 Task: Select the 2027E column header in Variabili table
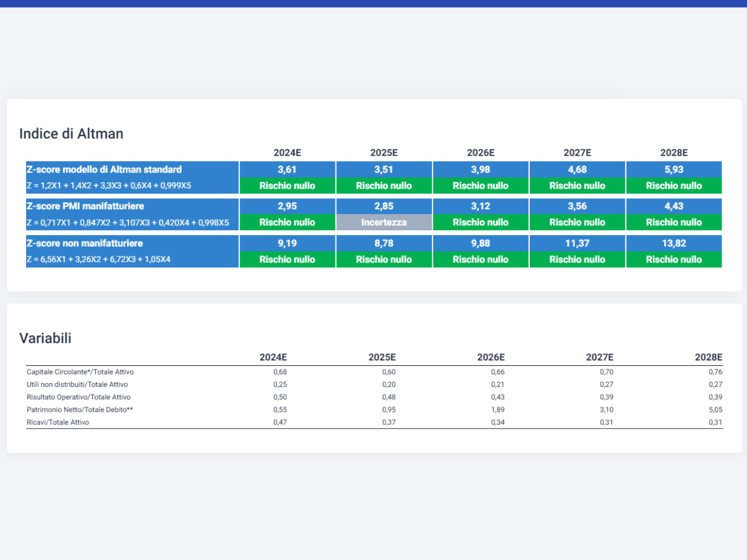(599, 357)
